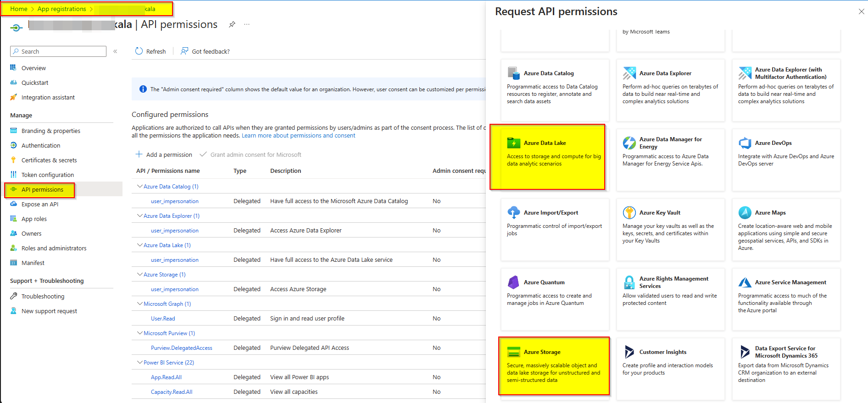Collapse the left navigation menu
This screenshot has height=403, width=868.
click(115, 51)
